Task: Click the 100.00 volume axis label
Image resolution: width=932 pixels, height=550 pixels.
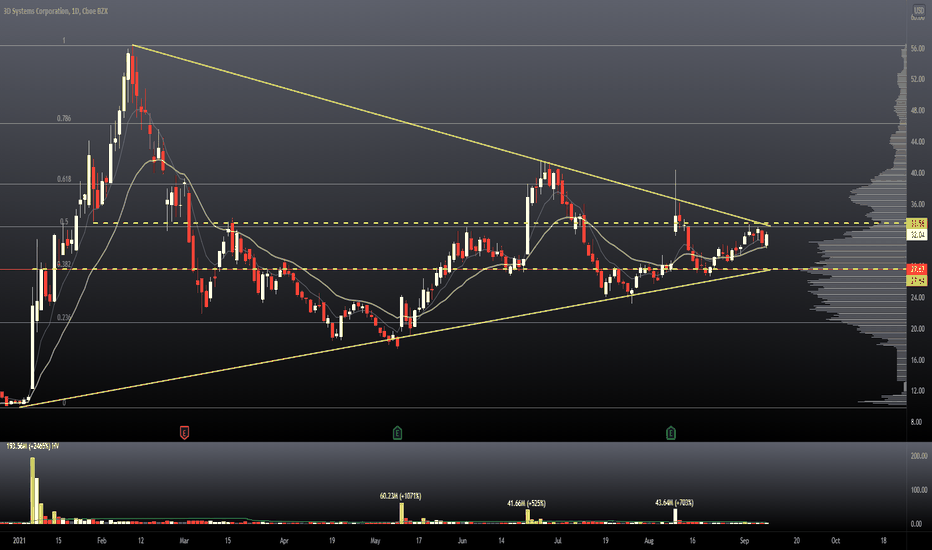Action: click(x=918, y=490)
